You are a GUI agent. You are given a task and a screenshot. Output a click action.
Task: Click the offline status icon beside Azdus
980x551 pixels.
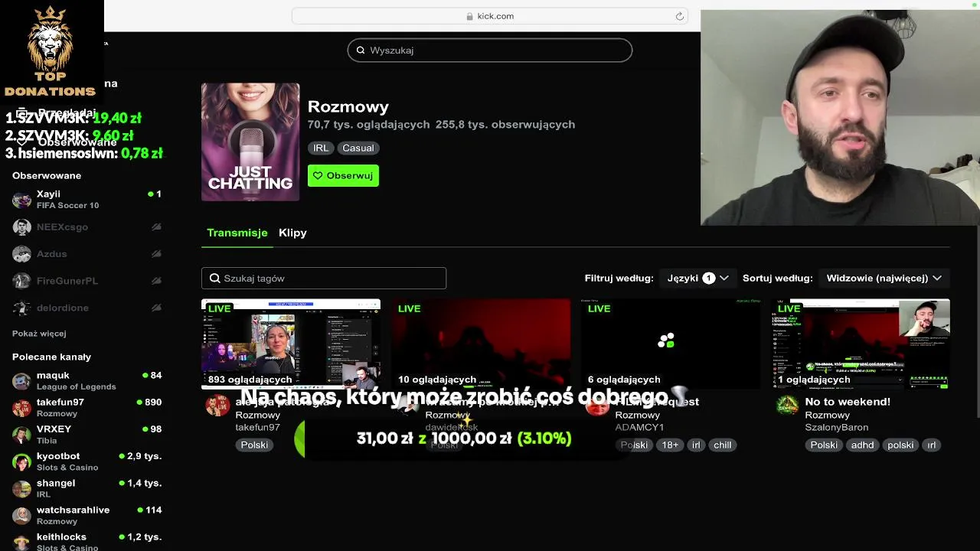pos(156,254)
